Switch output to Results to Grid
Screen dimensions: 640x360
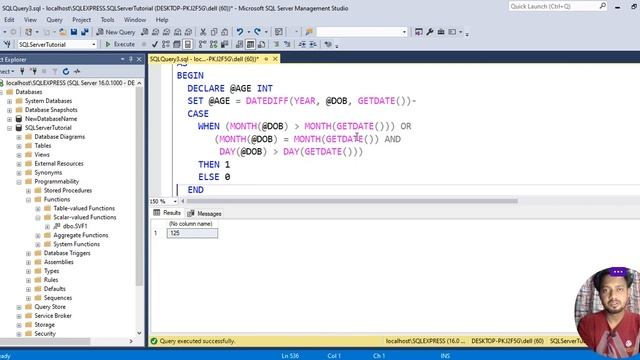251,44
